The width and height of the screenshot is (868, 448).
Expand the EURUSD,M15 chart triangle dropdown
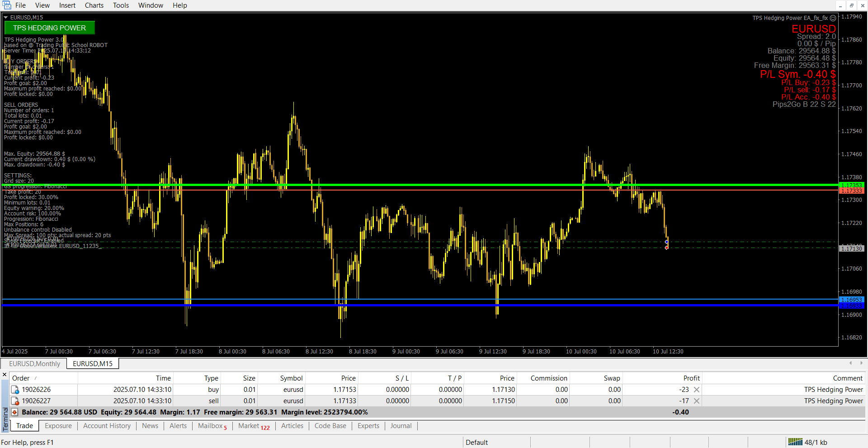point(6,18)
